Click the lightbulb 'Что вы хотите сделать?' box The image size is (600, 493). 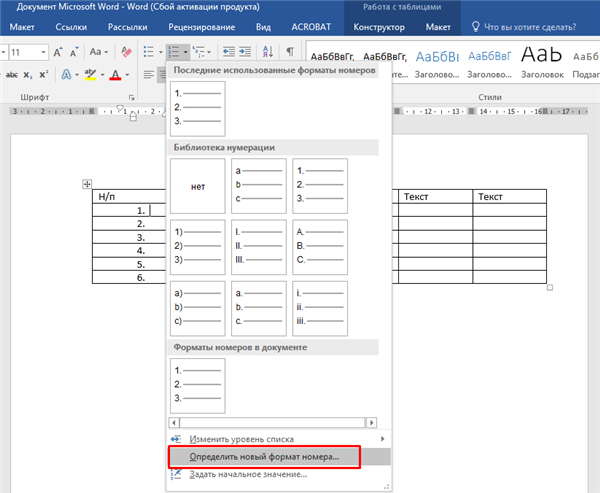coord(524,27)
